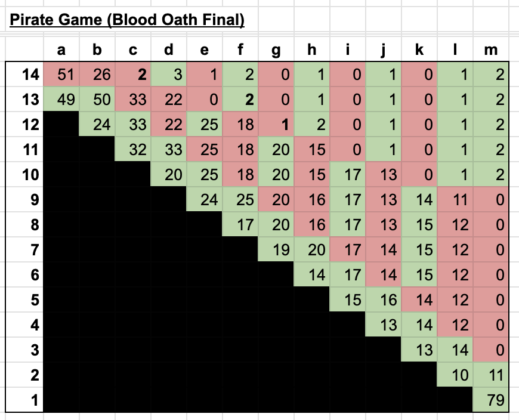Screen dimensions: 519x420
Task: Click the bold 2 in column c
Action: [x=134, y=74]
